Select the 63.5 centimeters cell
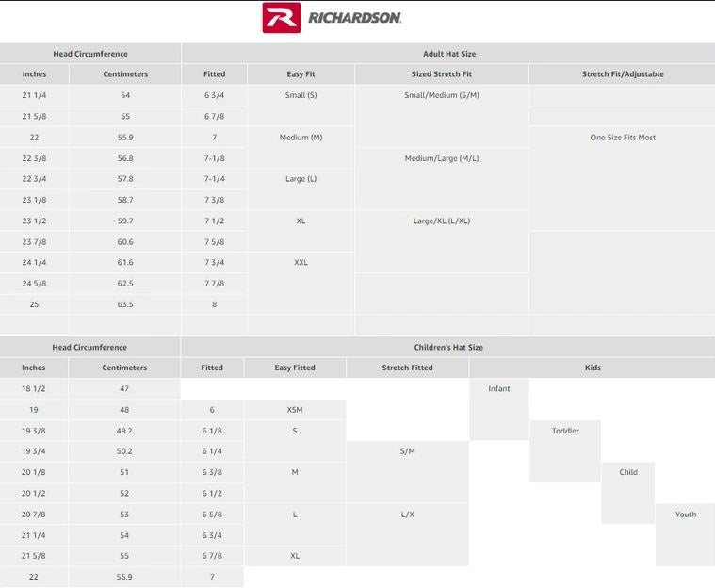715x588 pixels. [x=125, y=304]
